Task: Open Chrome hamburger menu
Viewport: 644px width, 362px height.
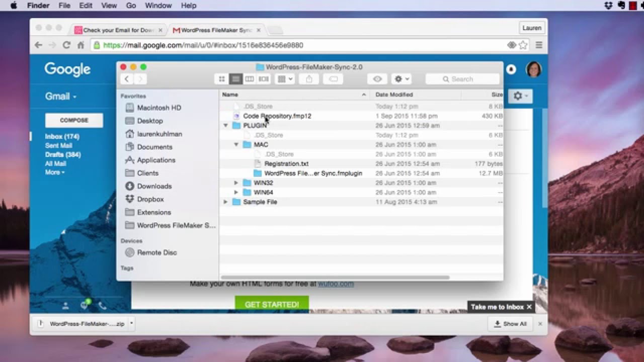Action: 539,45
